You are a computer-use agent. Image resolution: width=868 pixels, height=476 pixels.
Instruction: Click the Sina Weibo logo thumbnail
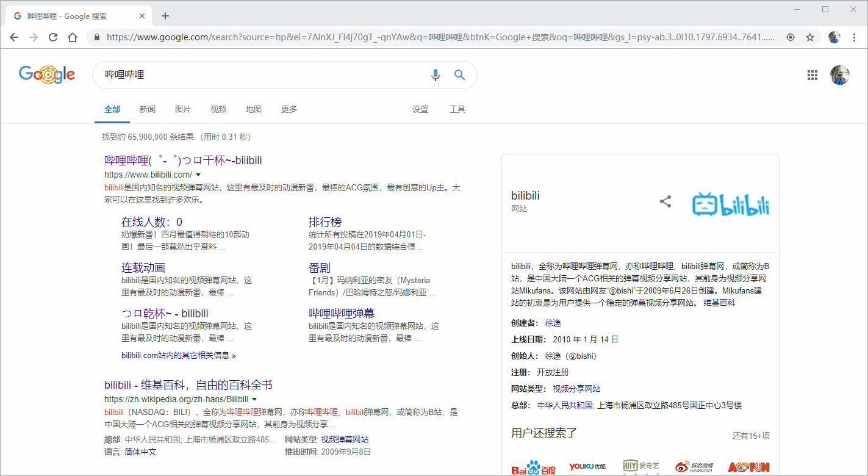point(694,467)
